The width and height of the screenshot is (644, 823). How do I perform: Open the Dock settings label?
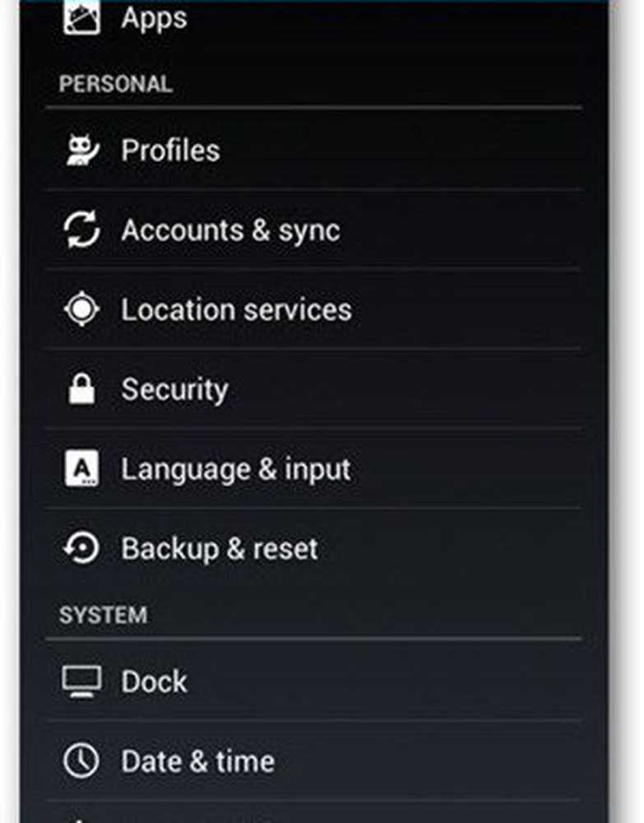coord(154,681)
